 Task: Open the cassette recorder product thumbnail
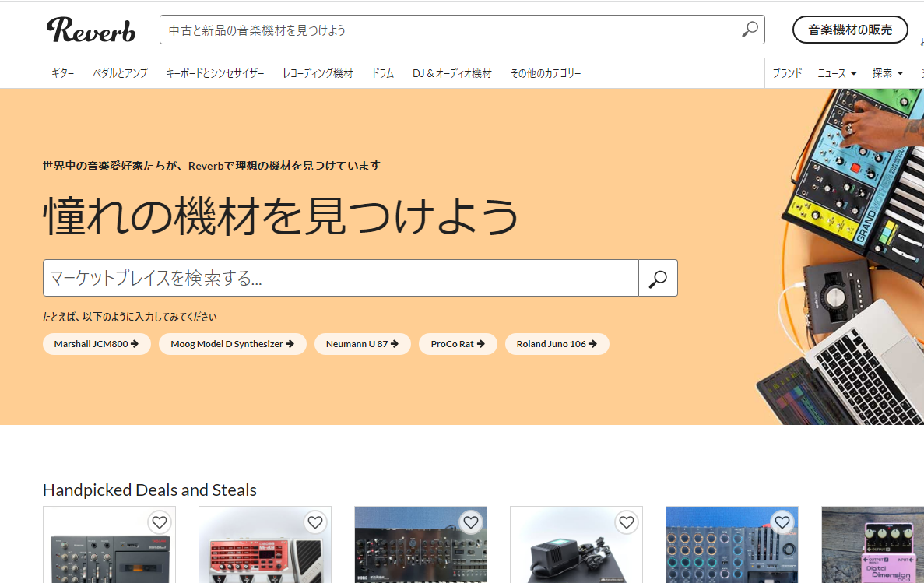tap(109, 545)
